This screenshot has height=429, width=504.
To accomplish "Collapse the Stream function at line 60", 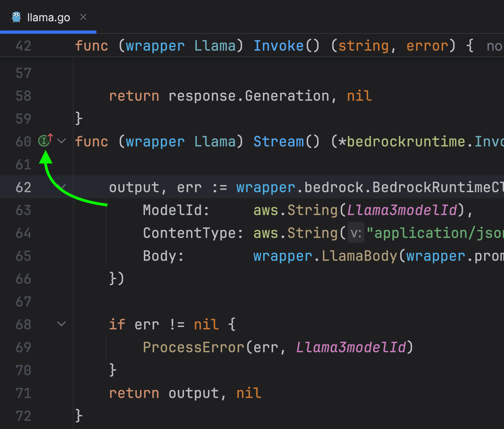I will [x=62, y=141].
